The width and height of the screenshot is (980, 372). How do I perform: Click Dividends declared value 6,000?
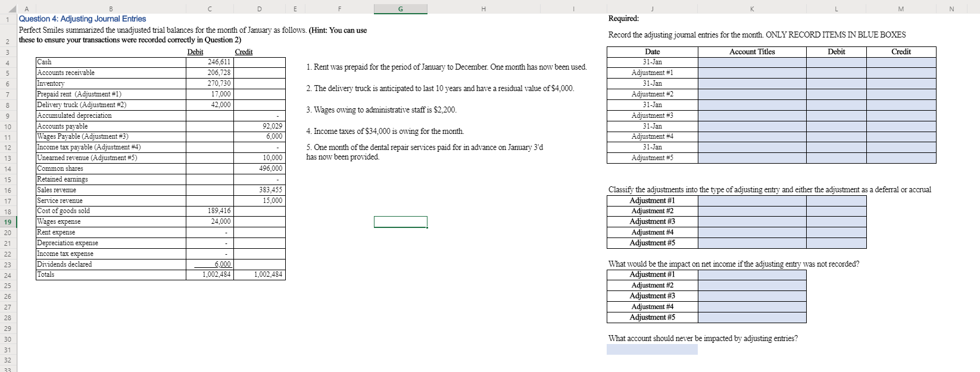(x=223, y=264)
